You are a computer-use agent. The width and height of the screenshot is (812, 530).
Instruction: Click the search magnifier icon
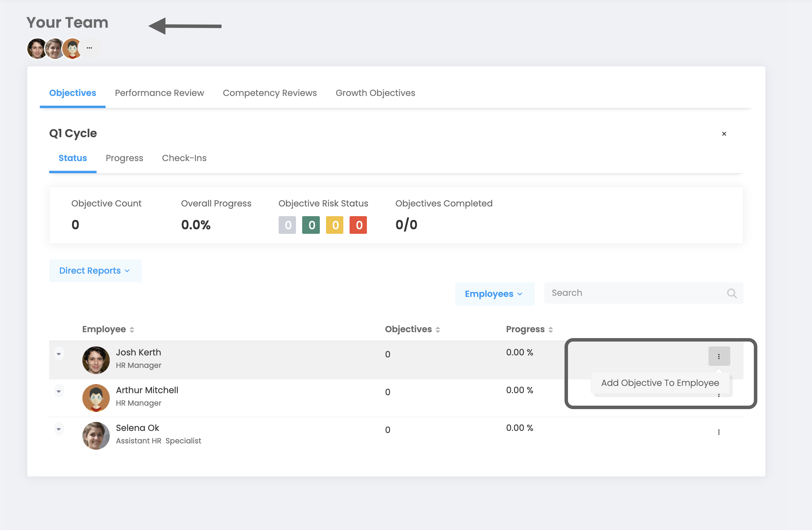[x=732, y=293]
